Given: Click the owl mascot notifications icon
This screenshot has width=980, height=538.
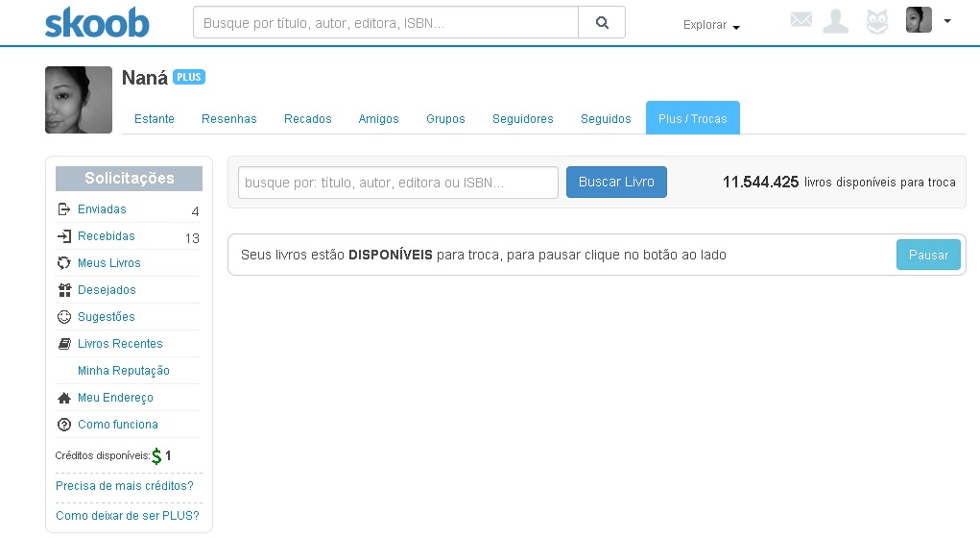Looking at the screenshot, I should 876,21.
